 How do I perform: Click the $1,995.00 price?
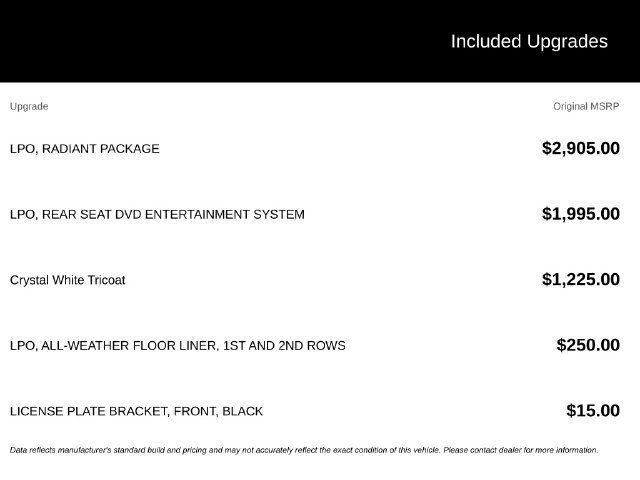tap(581, 214)
